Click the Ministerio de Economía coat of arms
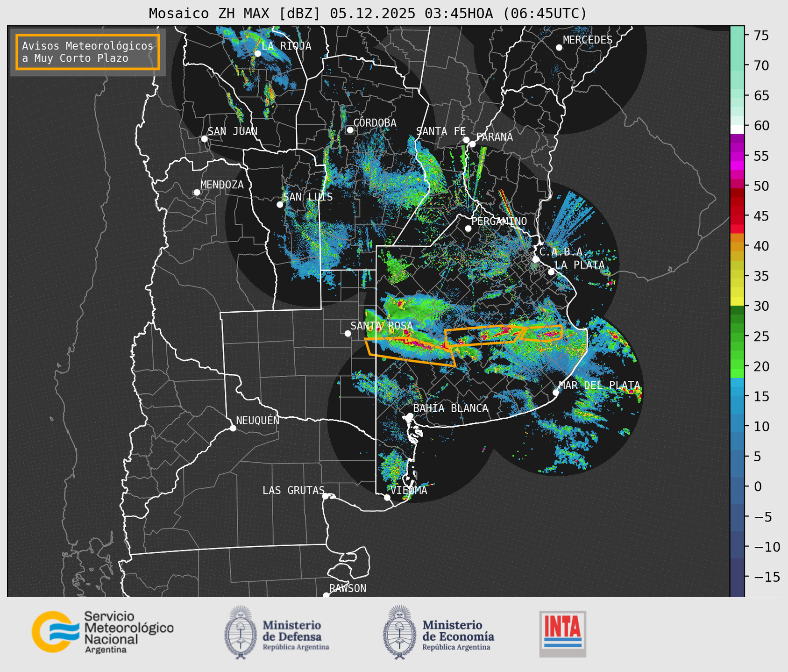788x672 pixels. [x=399, y=632]
